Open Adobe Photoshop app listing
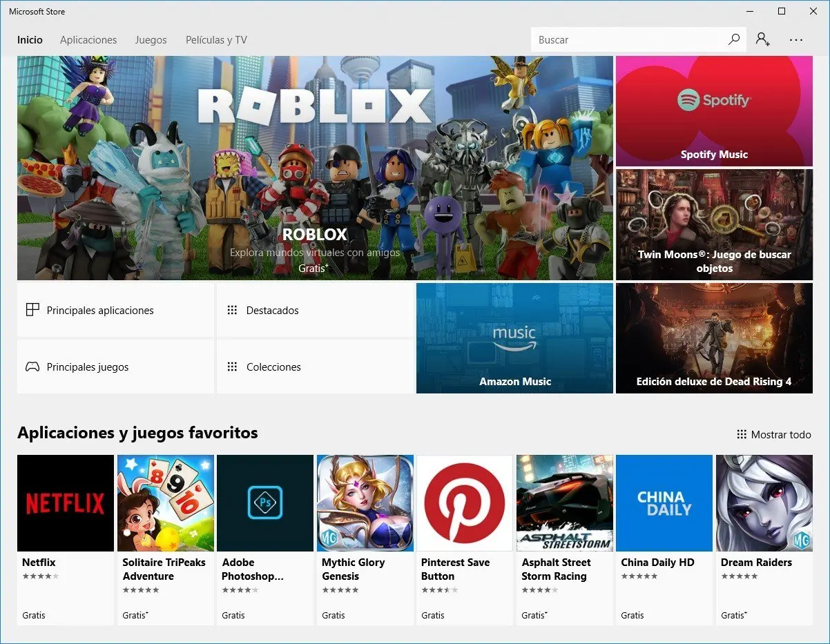The height and width of the screenshot is (644, 830). (x=265, y=540)
